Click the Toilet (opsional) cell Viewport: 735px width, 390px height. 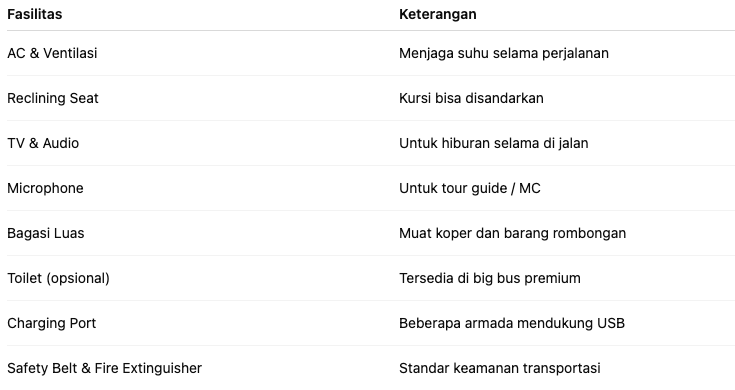coord(59,278)
